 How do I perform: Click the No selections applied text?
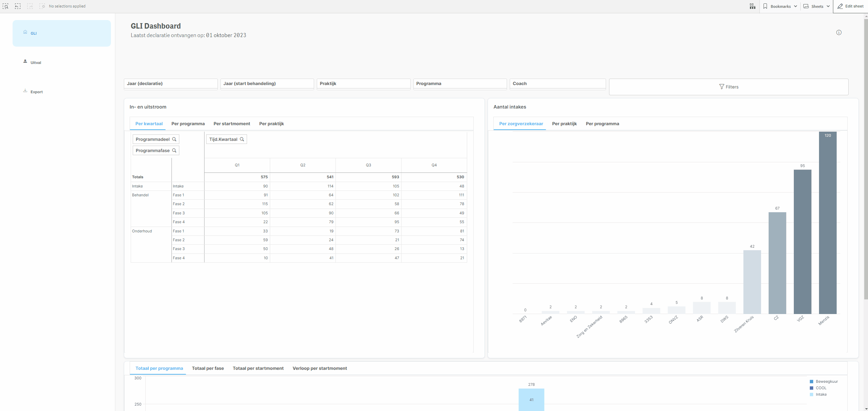click(x=67, y=6)
